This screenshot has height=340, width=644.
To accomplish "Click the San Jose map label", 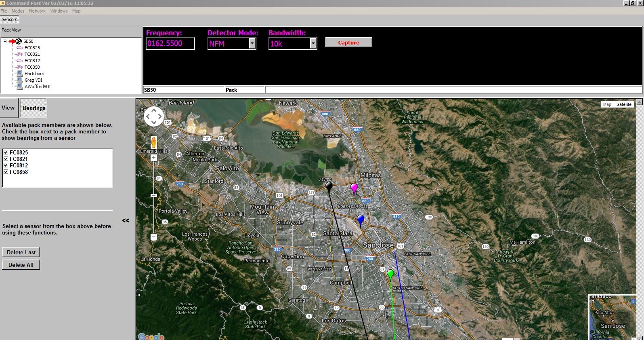I will [378, 245].
